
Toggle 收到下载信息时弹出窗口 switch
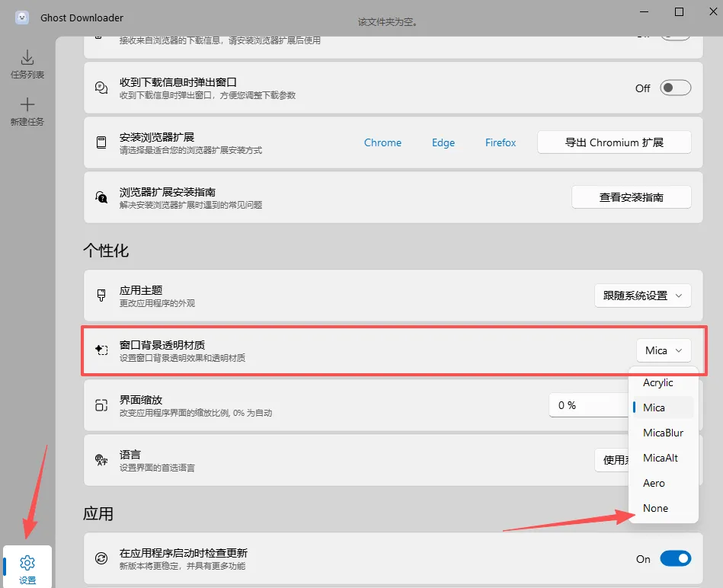[x=675, y=88]
